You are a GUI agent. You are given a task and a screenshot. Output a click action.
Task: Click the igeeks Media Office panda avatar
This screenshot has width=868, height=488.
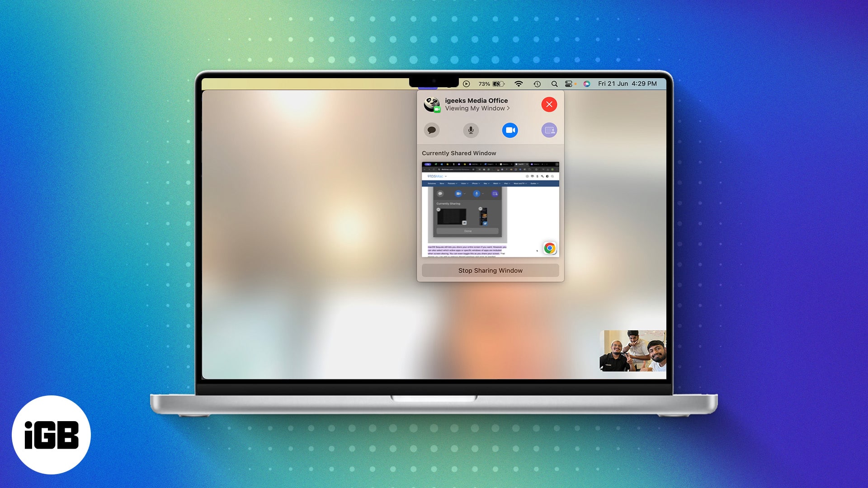click(431, 104)
